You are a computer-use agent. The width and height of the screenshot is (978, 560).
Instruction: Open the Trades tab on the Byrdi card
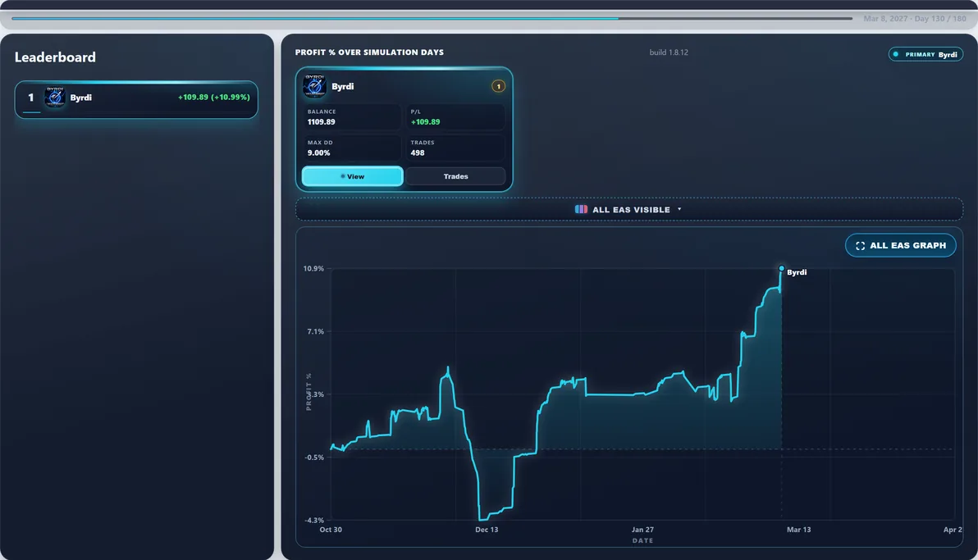tap(455, 176)
